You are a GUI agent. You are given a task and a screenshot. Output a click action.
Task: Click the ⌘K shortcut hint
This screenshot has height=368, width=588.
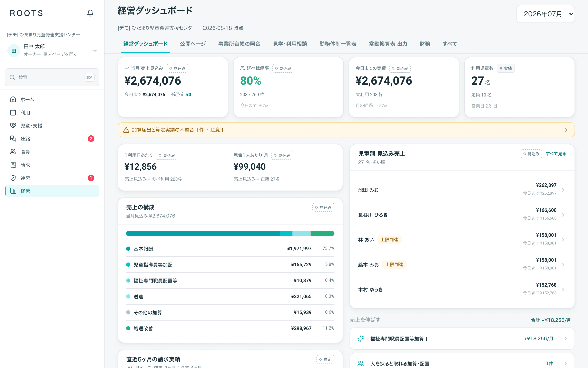[x=89, y=77]
